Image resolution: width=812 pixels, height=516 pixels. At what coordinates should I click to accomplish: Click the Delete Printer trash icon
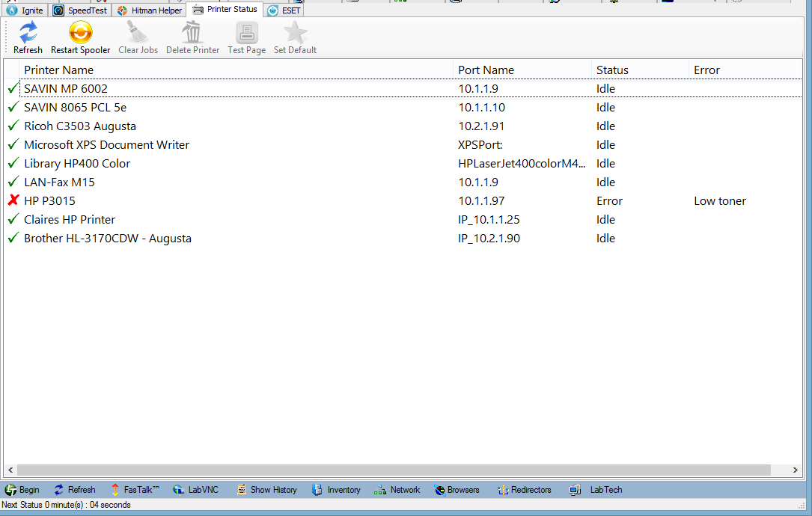point(192,33)
